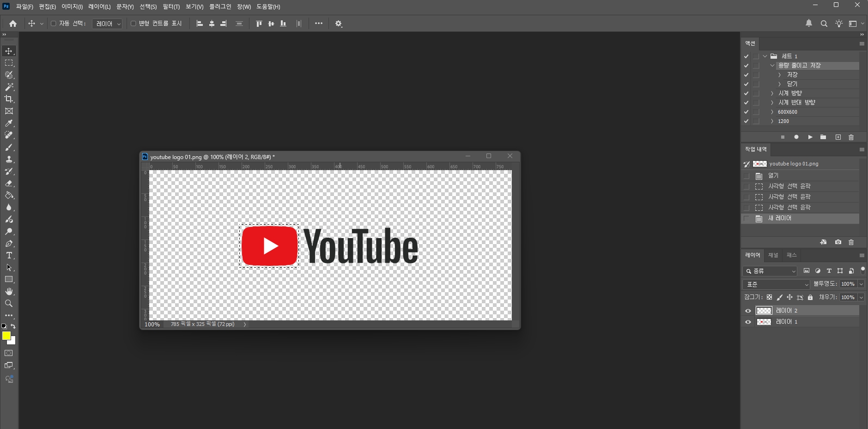
Task: Select the History Brush tool
Action: (9, 171)
